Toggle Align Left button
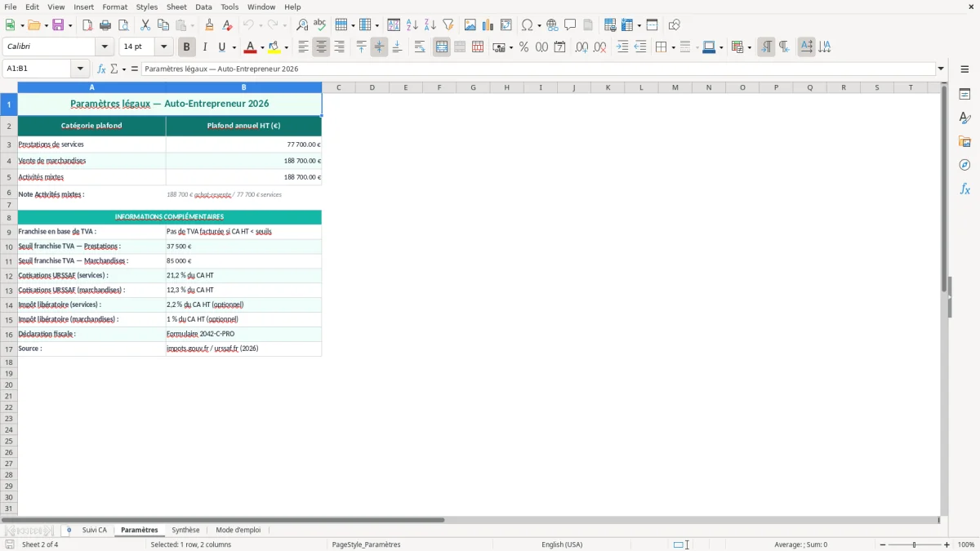The width and height of the screenshot is (980, 551). (x=303, y=47)
